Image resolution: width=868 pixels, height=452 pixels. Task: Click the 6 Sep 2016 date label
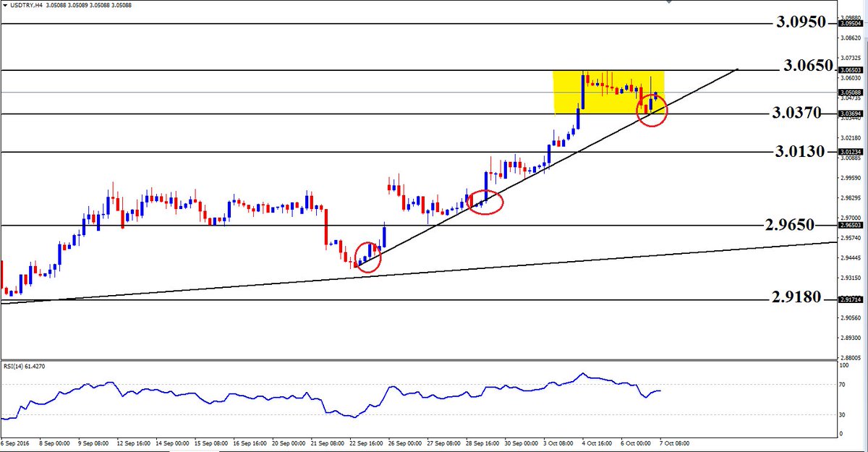(x=16, y=442)
